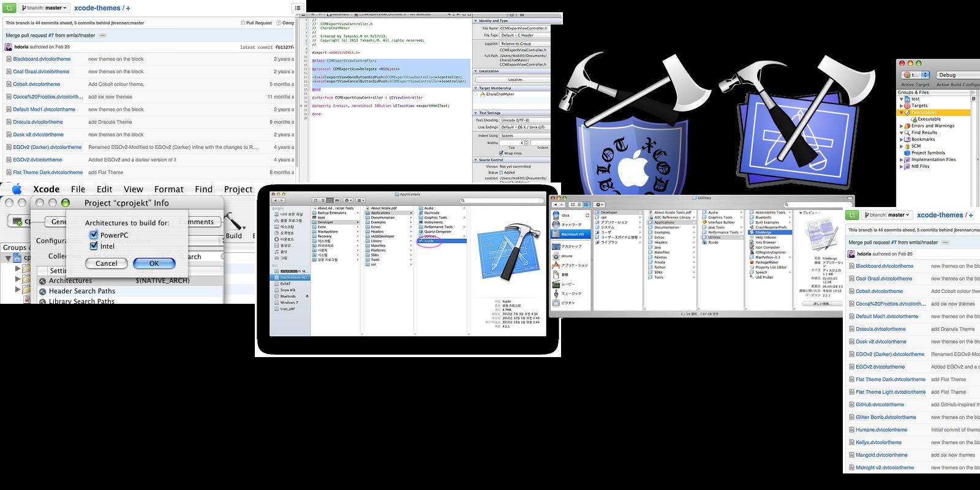The image size is (980, 490).
Task: Click the SCM cylinder icon
Action: coord(908,146)
